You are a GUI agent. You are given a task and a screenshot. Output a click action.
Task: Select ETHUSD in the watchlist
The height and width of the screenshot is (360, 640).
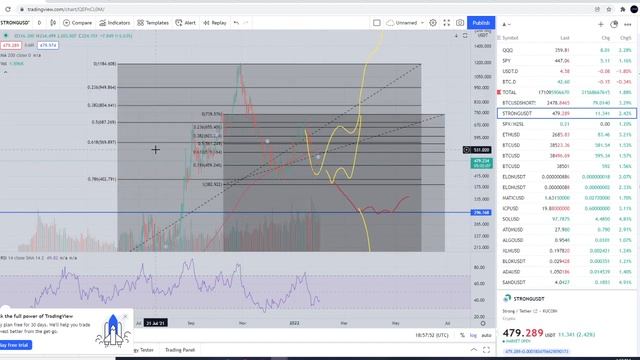click(567, 135)
